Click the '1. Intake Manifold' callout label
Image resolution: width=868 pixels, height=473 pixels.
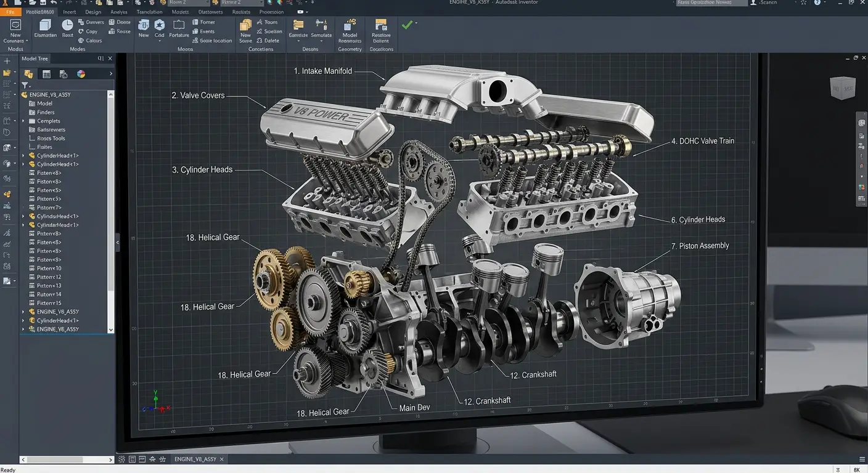(x=323, y=71)
